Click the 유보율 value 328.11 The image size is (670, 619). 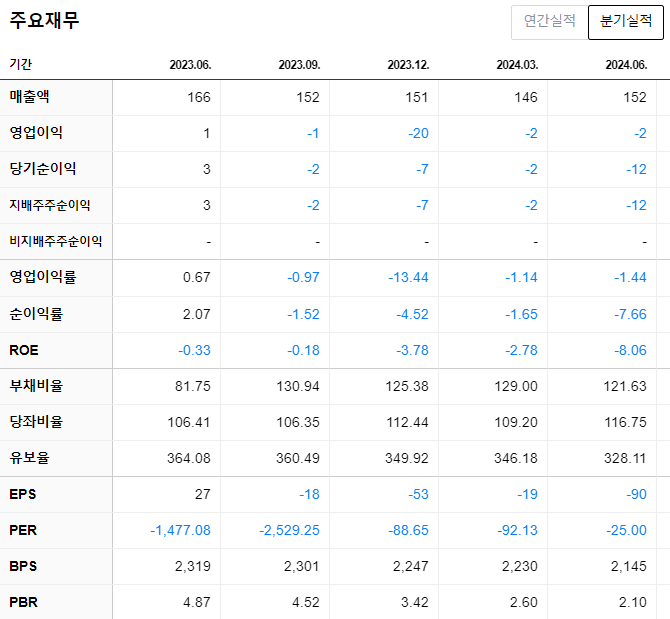pyautogui.click(x=625, y=458)
